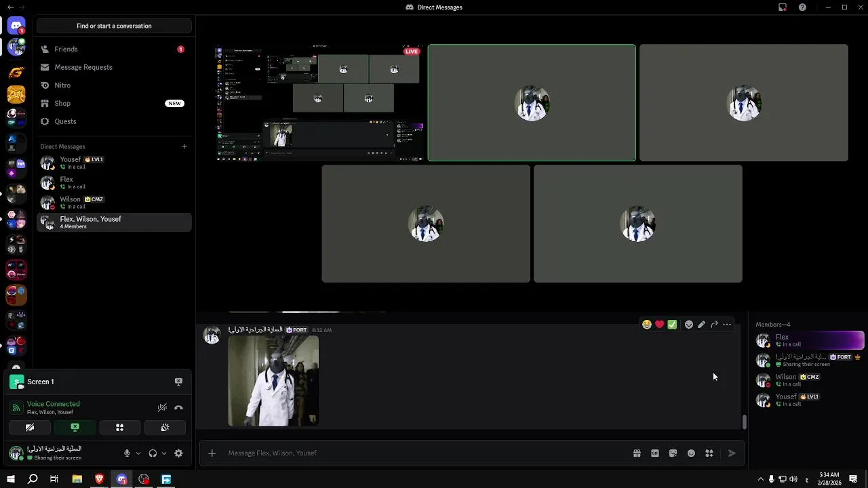This screenshot has width=868, height=488.
Task: Open the doctor image in chat
Action: coord(273,381)
